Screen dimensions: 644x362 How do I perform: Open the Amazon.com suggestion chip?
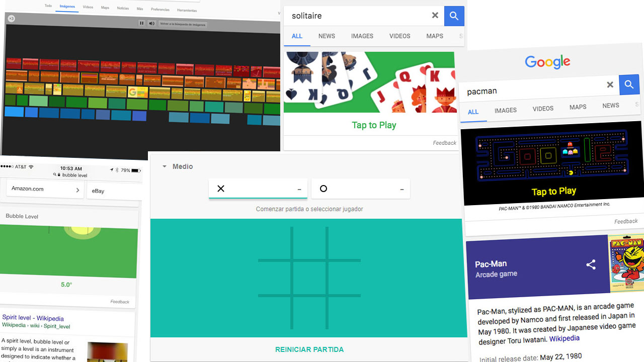pos(45,189)
